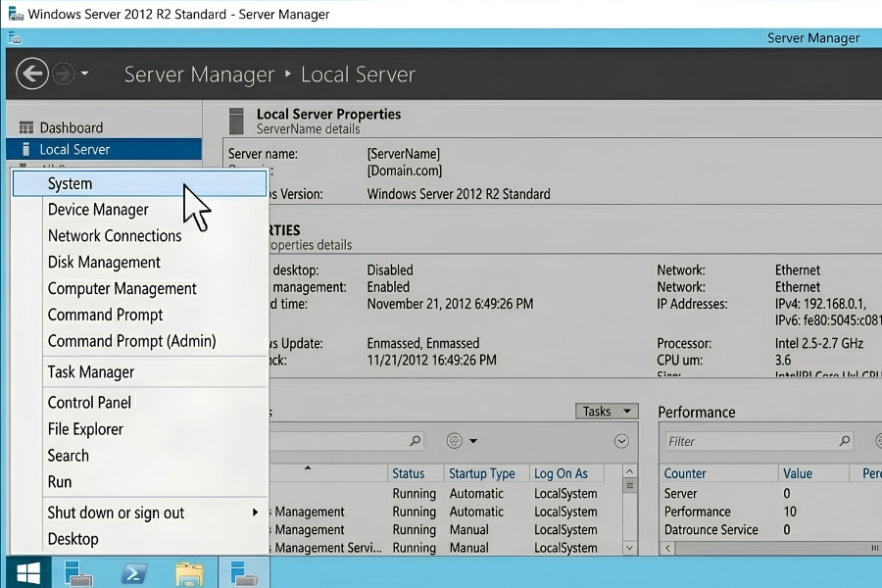The image size is (882, 588).
Task: Open Control Panel menu entry
Action: (89, 403)
